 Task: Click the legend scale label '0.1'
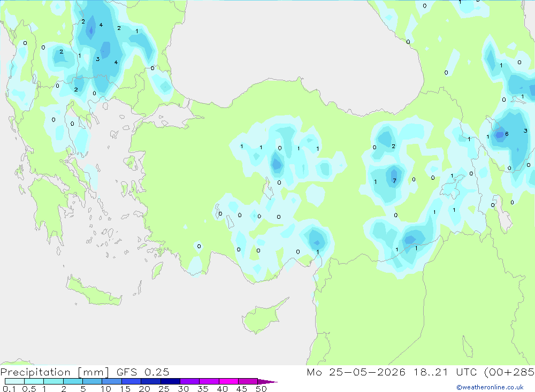click(x=9, y=389)
